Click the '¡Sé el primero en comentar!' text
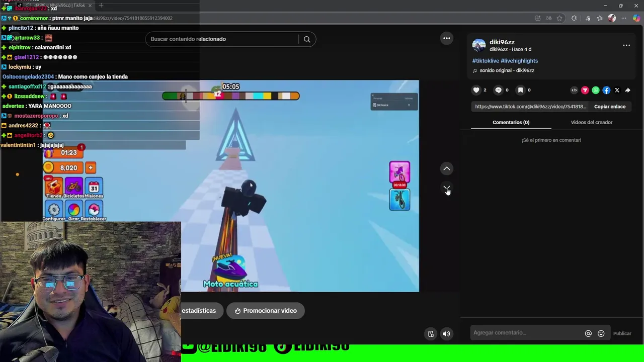 point(551,140)
